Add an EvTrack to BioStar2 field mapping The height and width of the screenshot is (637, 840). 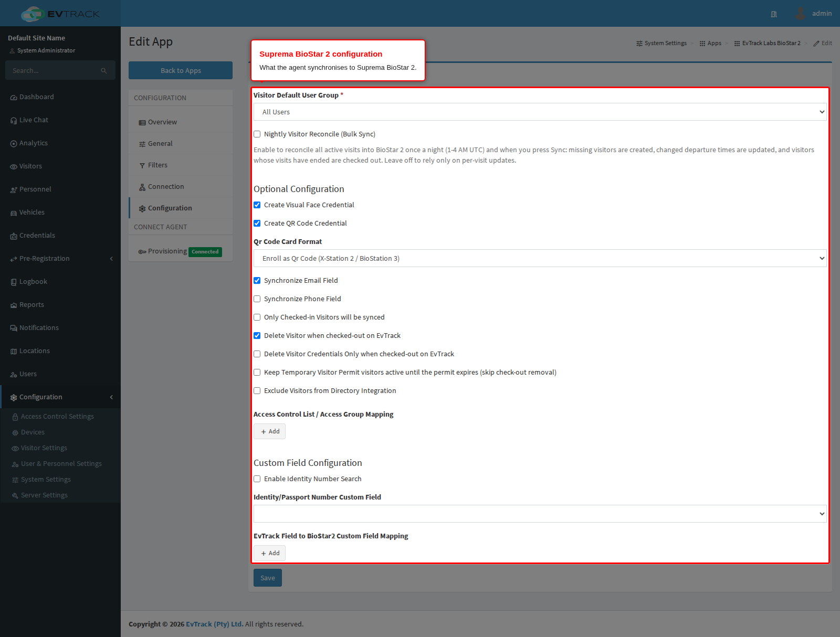(270, 553)
